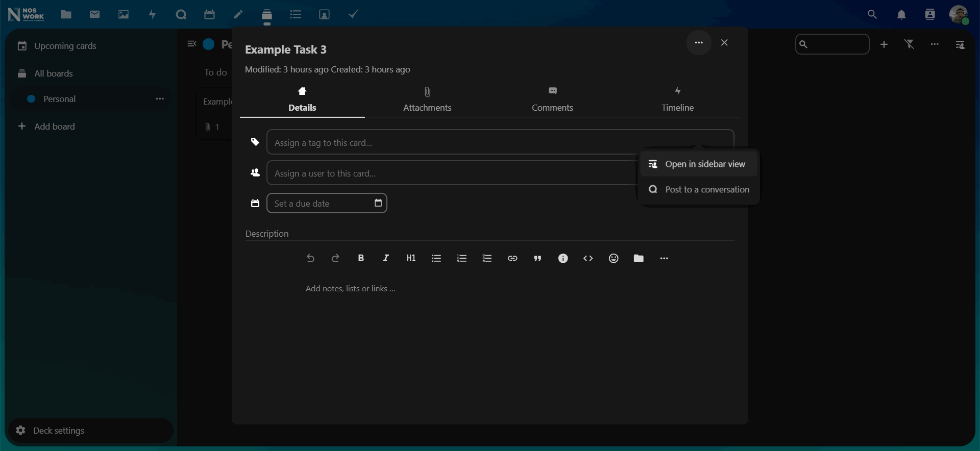Open the due date calendar picker icon

[378, 203]
